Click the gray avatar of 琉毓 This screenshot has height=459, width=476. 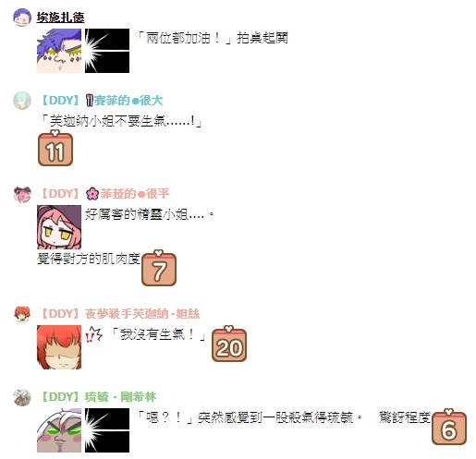[x=22, y=397]
